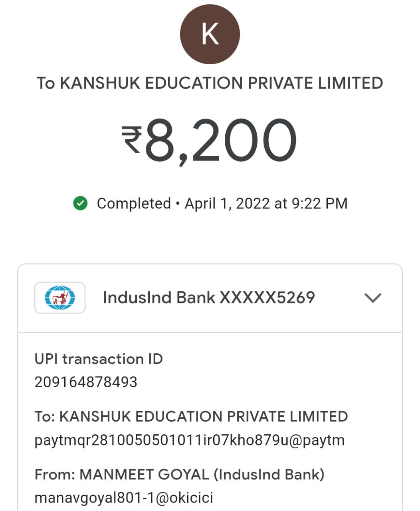Select the IndusInd Bank name in account row

click(159, 298)
